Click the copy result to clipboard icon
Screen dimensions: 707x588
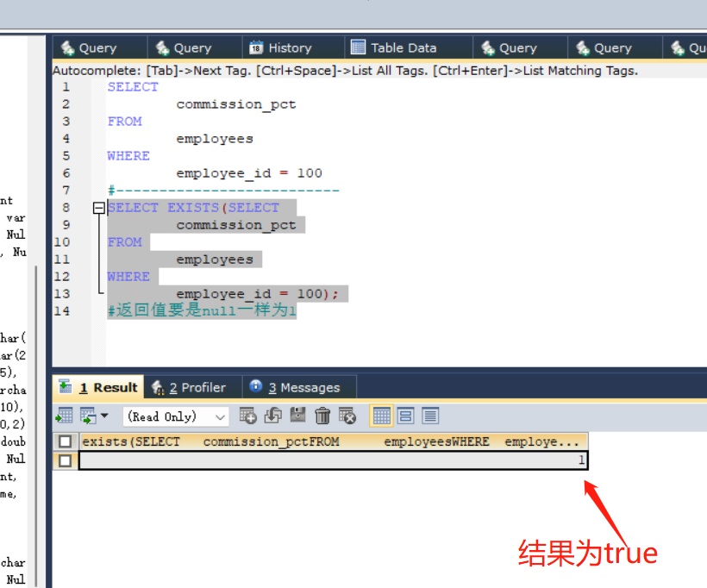point(88,416)
